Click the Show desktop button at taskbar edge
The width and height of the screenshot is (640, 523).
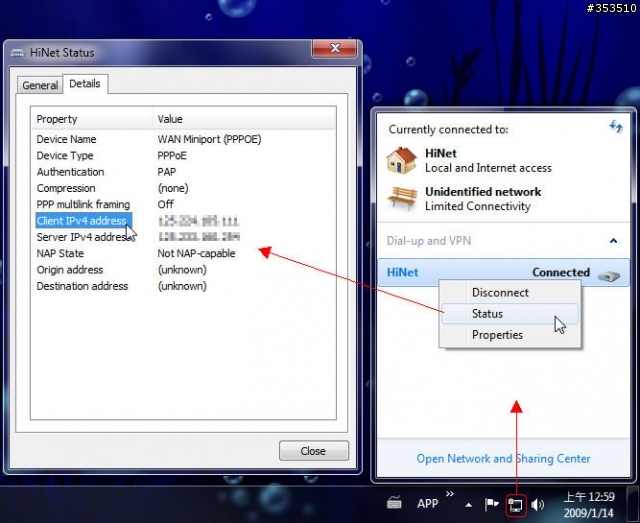pos(633,505)
